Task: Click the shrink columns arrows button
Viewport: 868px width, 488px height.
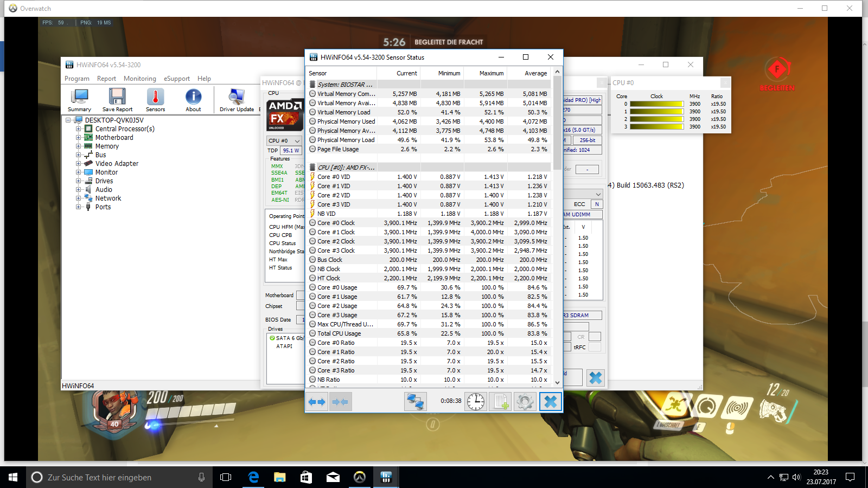Action: [x=341, y=402]
